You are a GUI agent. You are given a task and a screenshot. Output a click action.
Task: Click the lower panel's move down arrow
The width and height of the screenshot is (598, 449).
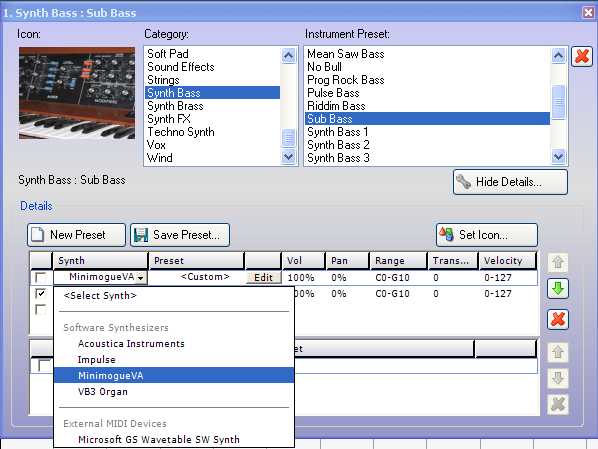[558, 378]
